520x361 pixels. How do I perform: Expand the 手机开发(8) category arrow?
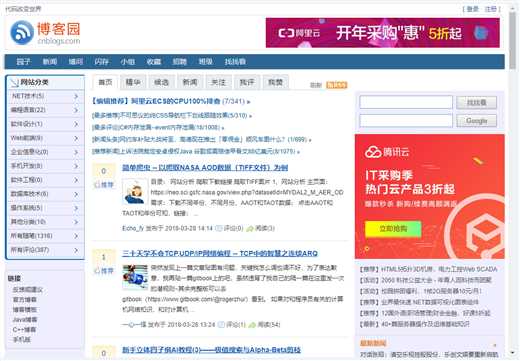point(76,166)
